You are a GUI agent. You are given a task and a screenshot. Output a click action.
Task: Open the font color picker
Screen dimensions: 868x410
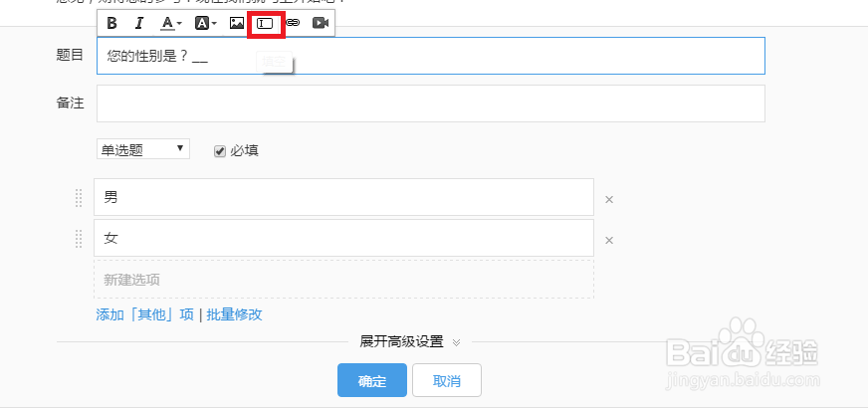(x=170, y=23)
